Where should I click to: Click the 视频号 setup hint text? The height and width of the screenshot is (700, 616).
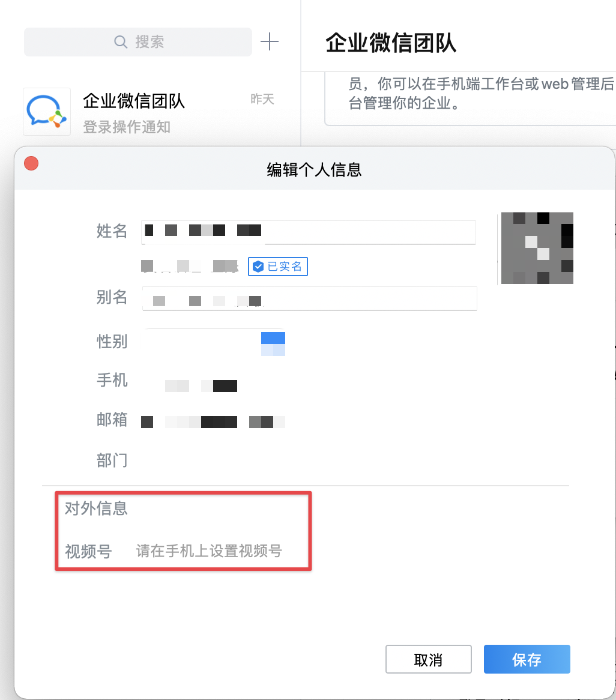pyautogui.click(x=209, y=551)
